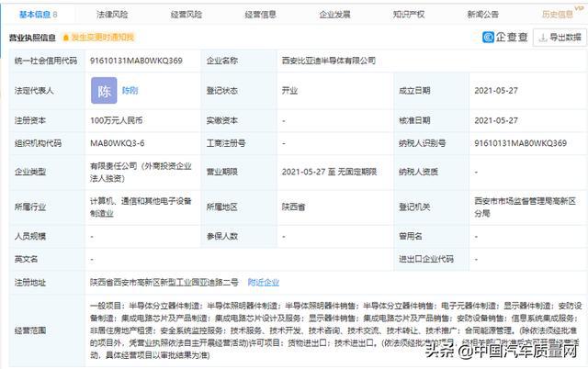Click the 导出数据 button

560,38
